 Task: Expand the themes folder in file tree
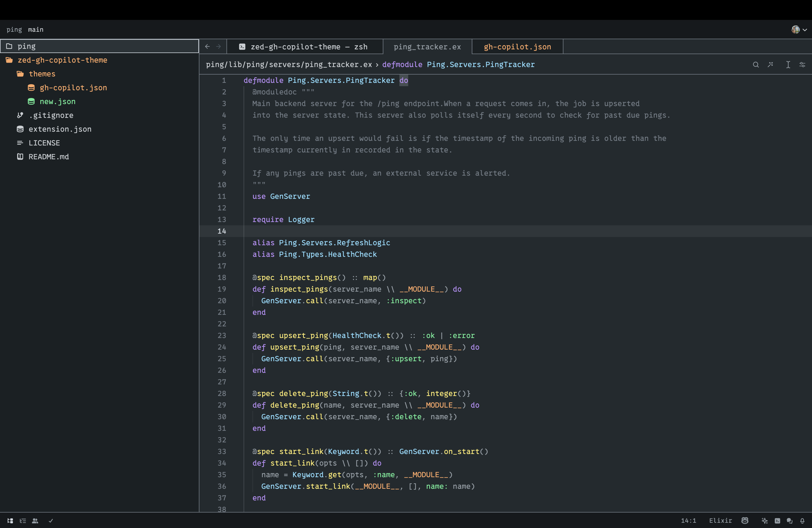click(x=41, y=73)
